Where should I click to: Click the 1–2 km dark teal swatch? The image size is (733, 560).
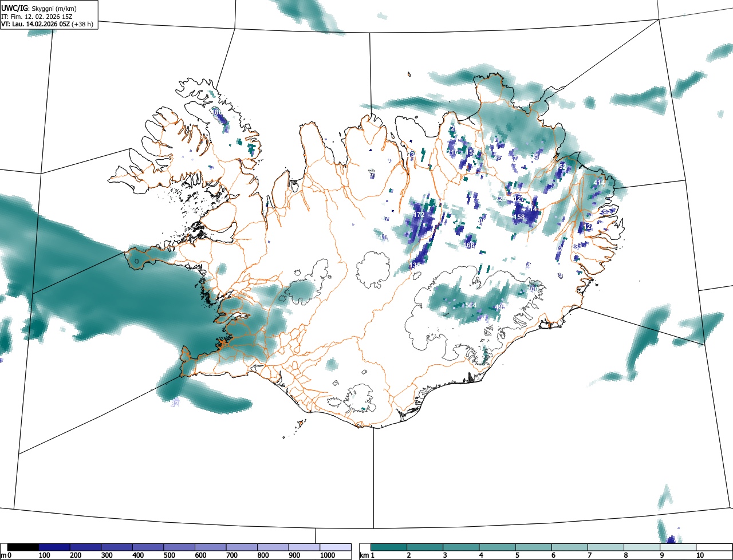point(389,547)
